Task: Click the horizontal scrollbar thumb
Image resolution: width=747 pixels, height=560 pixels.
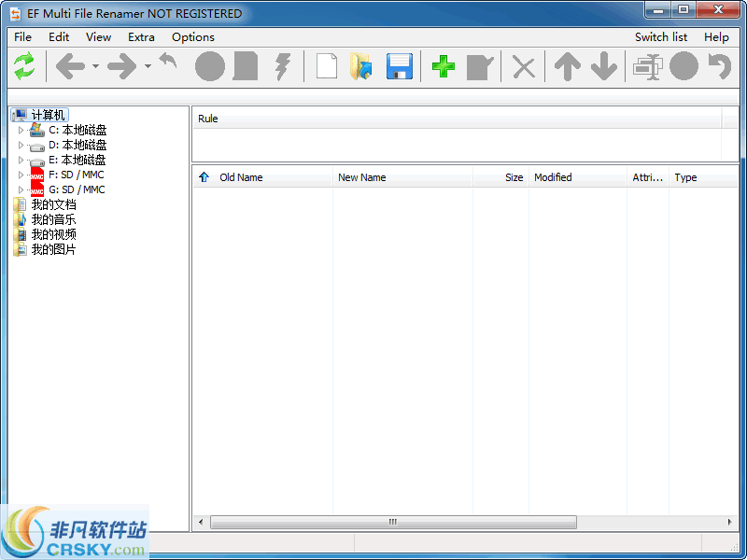Action: (x=393, y=522)
